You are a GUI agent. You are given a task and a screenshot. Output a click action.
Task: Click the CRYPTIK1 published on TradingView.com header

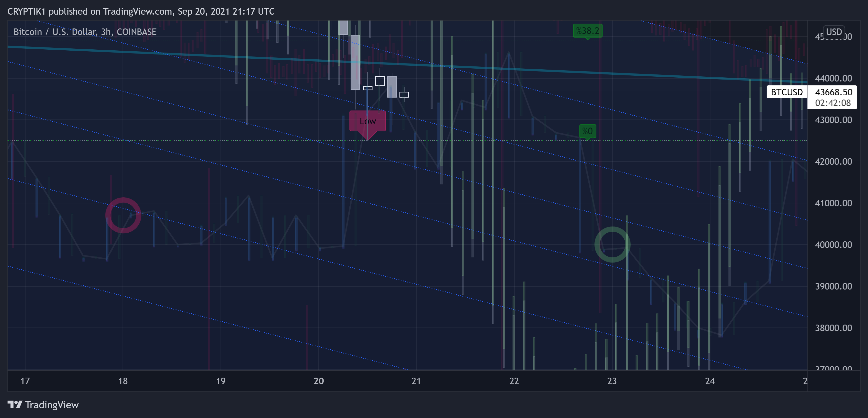tap(141, 11)
